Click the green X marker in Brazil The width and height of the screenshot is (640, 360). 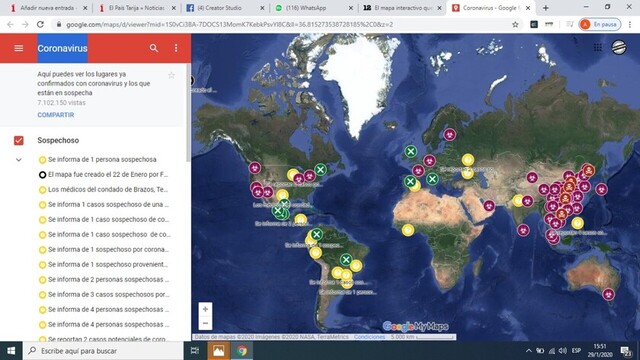(x=346, y=260)
